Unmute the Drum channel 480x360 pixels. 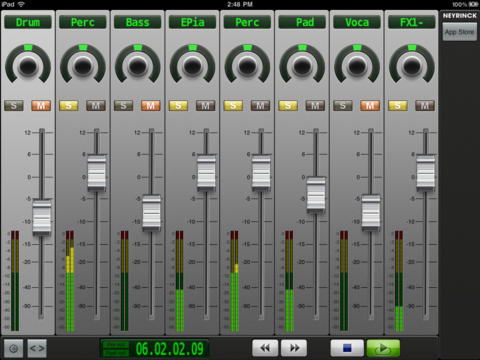tap(41, 106)
